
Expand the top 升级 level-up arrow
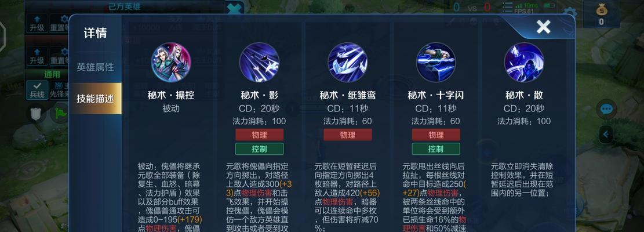pyautogui.click(x=37, y=23)
